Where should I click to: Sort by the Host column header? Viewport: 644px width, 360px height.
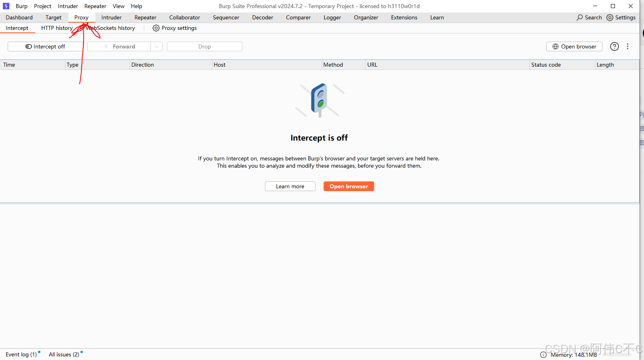pyautogui.click(x=267, y=65)
